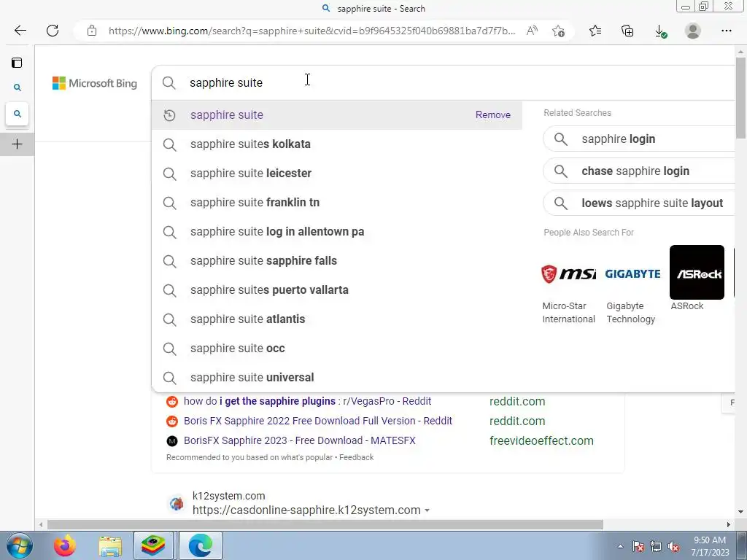
Task: Expand k12system.com URL dropdown arrow
Action: [x=427, y=510]
